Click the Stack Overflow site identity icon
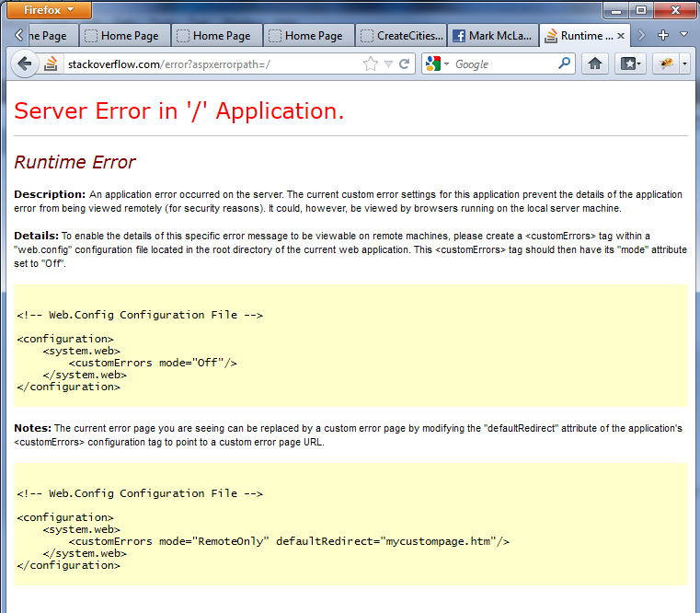This screenshot has height=613, width=700. [x=52, y=64]
